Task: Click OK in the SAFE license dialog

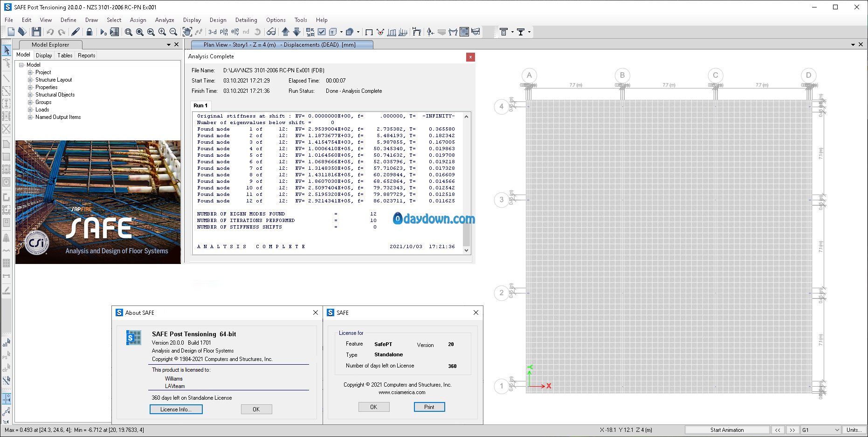Action: [374, 407]
